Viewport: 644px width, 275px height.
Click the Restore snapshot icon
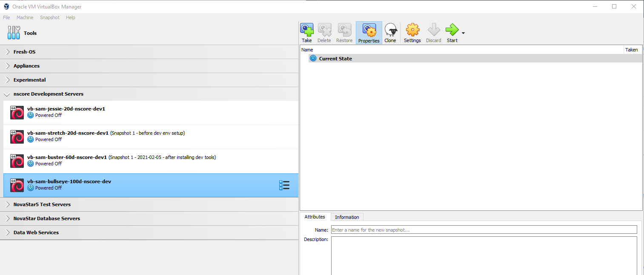point(344,32)
